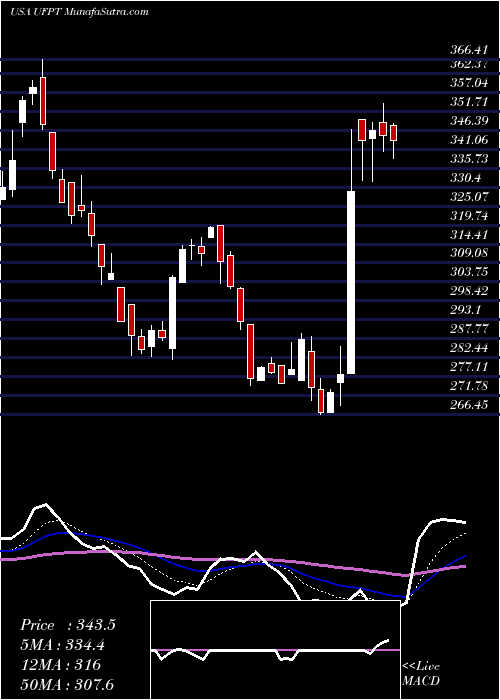The height and width of the screenshot is (700, 500).
Task: Click the 293.1 price axis label
Action: point(466,309)
